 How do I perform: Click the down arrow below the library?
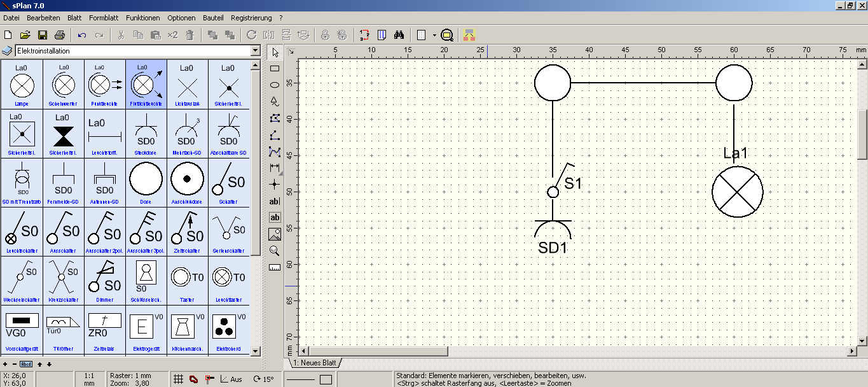tap(49, 364)
